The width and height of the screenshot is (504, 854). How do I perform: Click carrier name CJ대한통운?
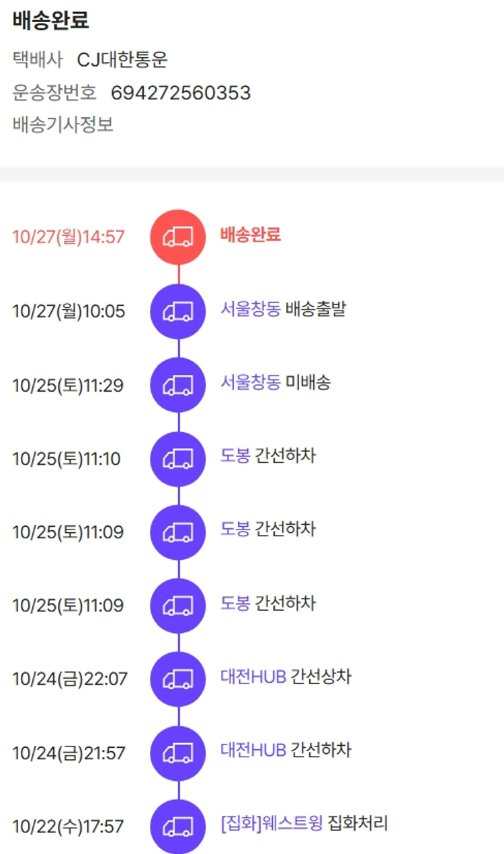point(122,60)
